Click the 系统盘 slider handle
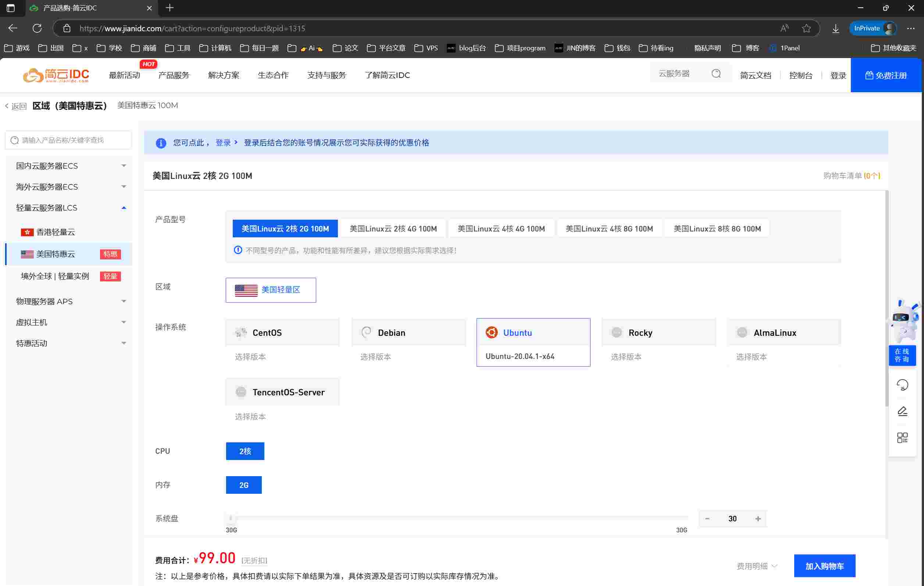This screenshot has height=586, width=924. pyautogui.click(x=231, y=518)
